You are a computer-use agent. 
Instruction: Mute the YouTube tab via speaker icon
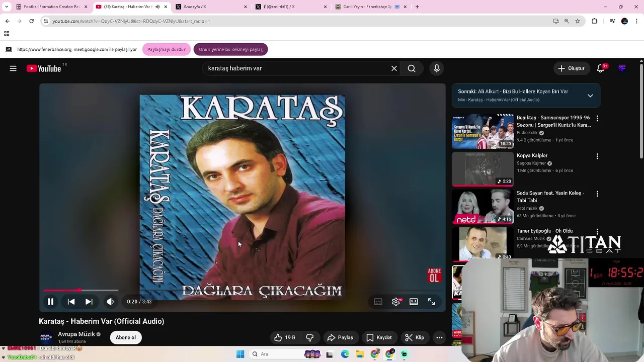click(157, 7)
